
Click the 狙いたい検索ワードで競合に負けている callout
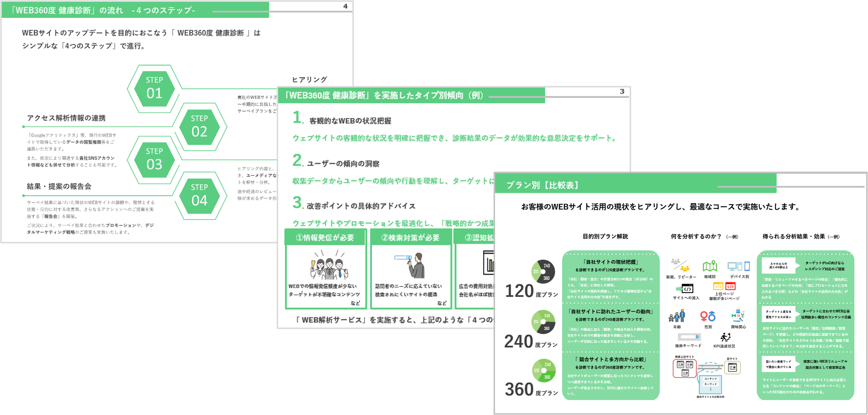click(780, 364)
